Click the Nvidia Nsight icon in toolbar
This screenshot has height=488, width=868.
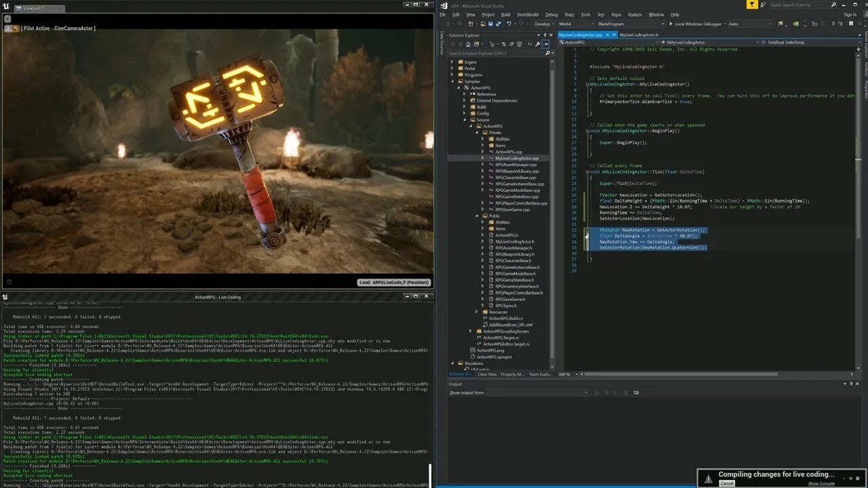coord(795,24)
